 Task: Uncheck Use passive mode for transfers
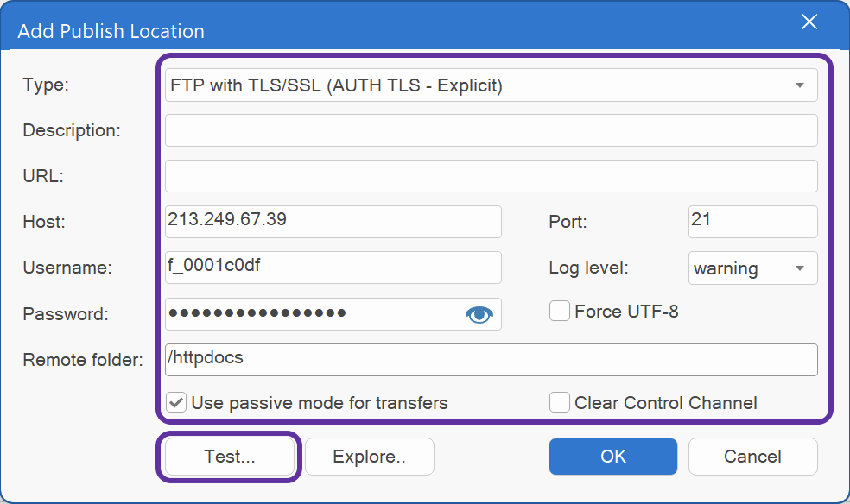pos(176,402)
